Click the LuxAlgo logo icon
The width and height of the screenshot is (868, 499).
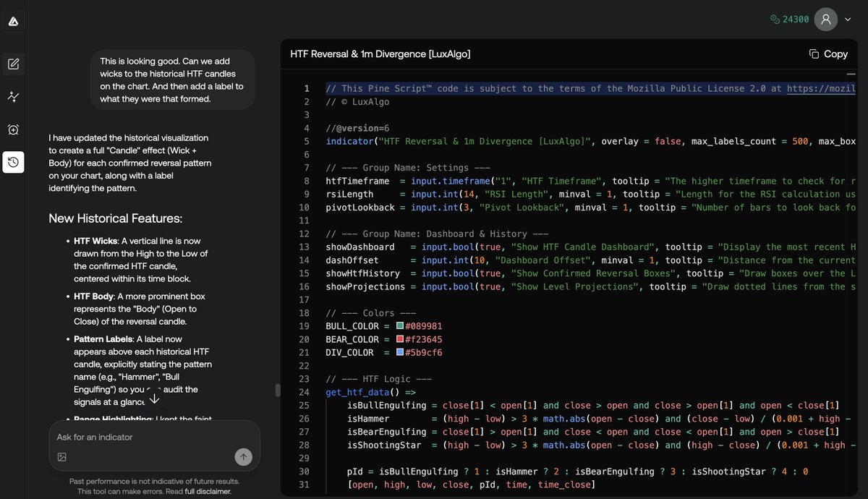13,22
